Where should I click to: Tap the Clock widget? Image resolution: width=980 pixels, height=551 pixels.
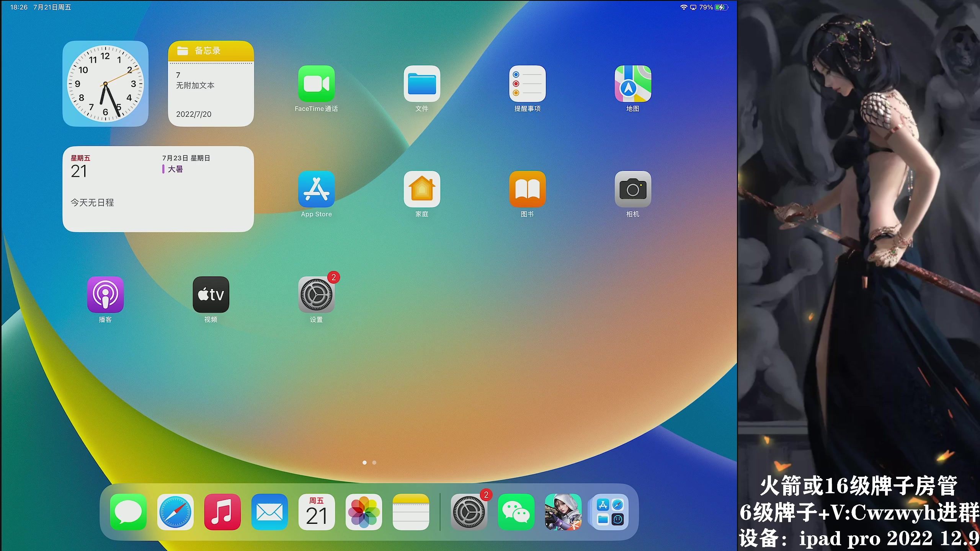105,83
